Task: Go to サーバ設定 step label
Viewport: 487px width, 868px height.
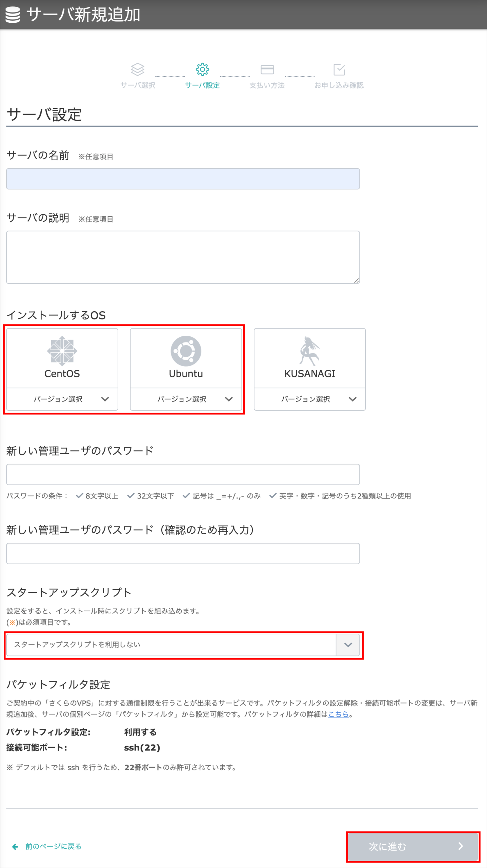Action: (x=202, y=85)
